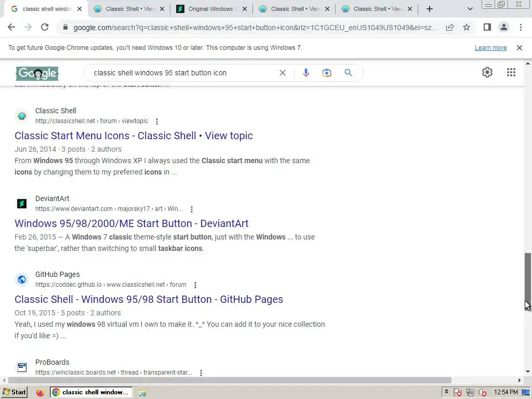Launch Firefox from the taskbar
This screenshot has width=532, height=399.
pyautogui.click(x=40, y=392)
